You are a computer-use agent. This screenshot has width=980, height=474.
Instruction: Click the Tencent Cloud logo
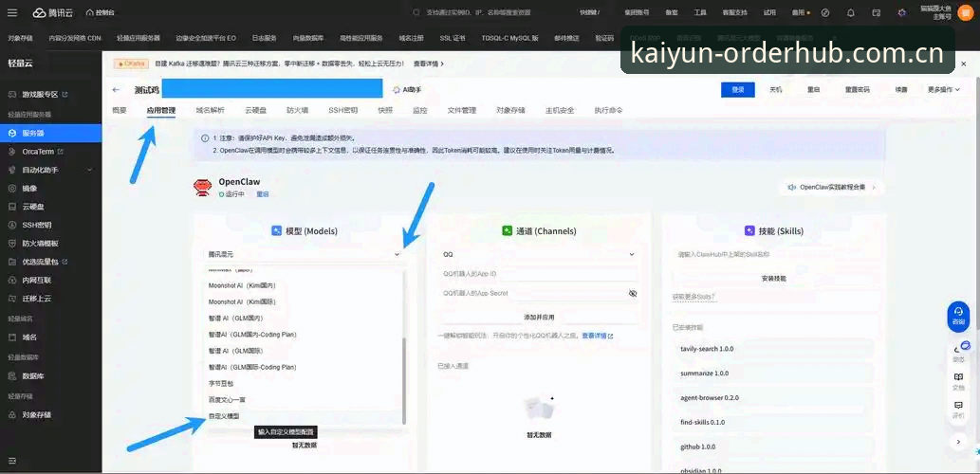coord(54,12)
